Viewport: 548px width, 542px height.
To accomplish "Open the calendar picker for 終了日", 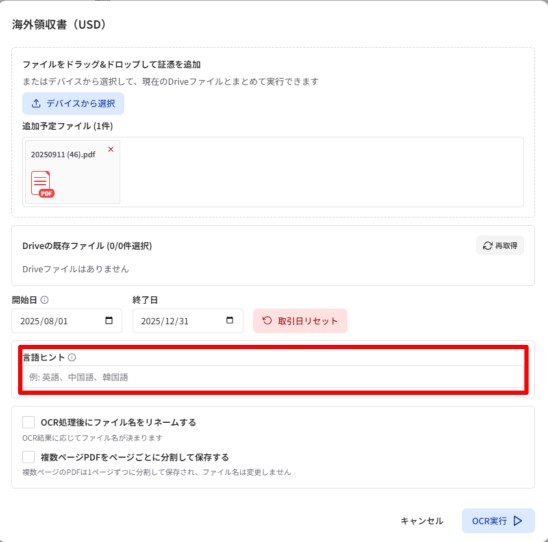I will (x=229, y=320).
